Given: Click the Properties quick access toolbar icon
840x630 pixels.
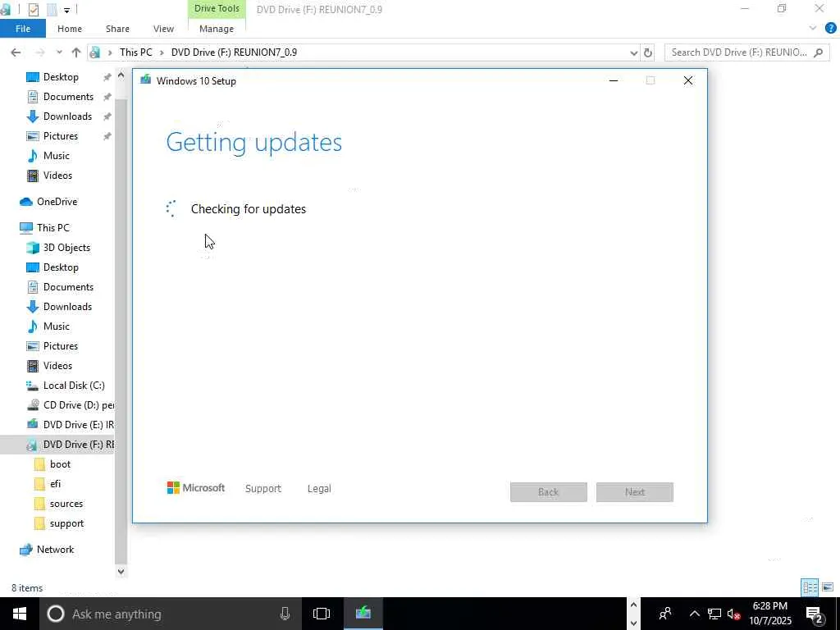Looking at the screenshot, I should [x=33, y=10].
